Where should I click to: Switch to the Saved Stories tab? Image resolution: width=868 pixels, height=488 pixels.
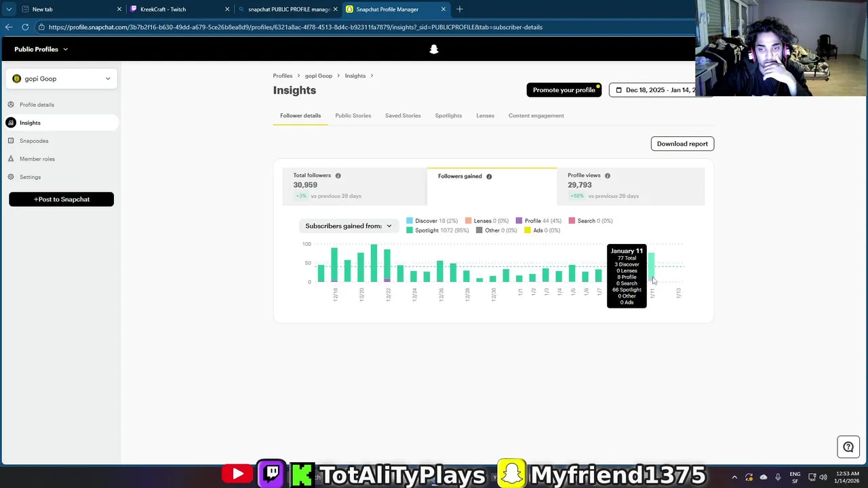403,115
